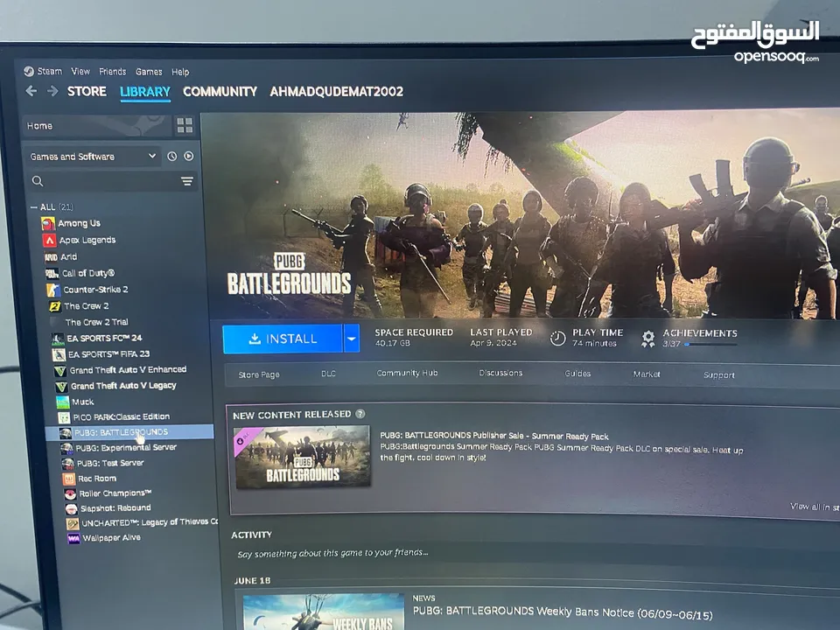This screenshot has width=840, height=630.
Task: Select the Call of Duty game icon
Action: click(52, 274)
